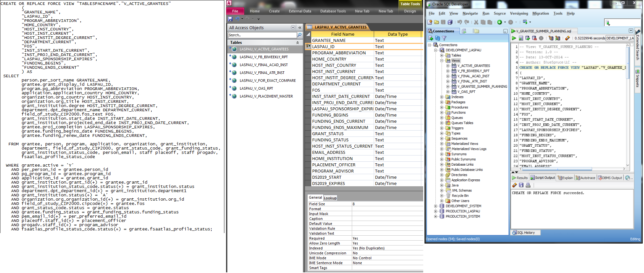Expand the Tables node under DEVELOPMENT_LASPAU
Screen dimensions: 644x273
coord(442,55)
